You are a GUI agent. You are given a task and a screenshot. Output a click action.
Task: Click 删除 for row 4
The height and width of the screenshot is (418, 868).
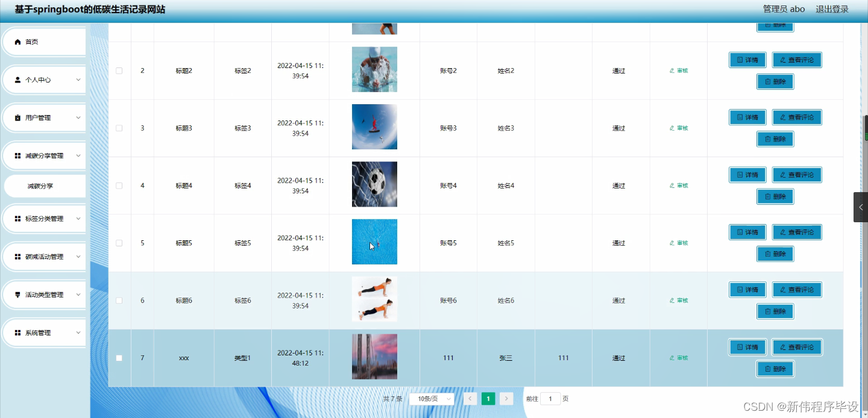775,196
